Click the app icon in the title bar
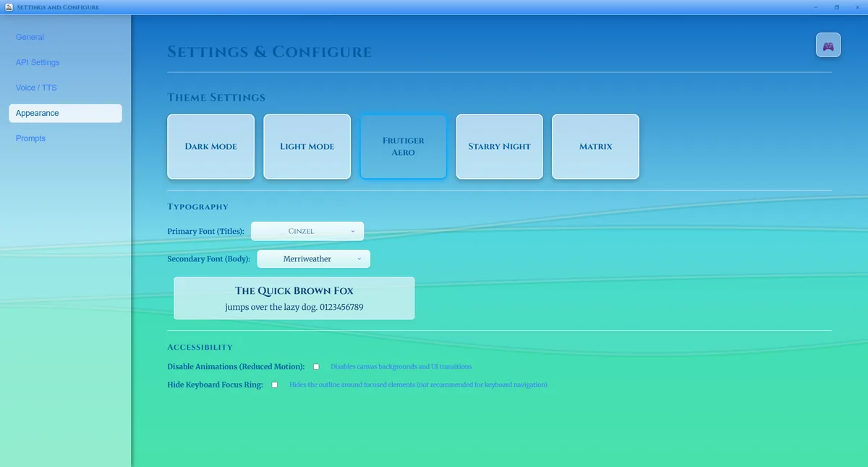The width and height of the screenshot is (868, 467). [7, 7]
